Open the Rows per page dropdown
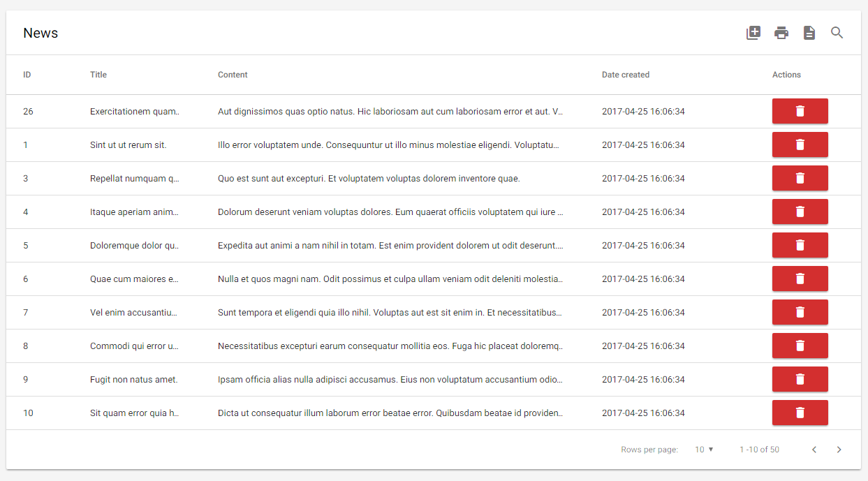Image resolution: width=868 pixels, height=481 pixels. 703,450
